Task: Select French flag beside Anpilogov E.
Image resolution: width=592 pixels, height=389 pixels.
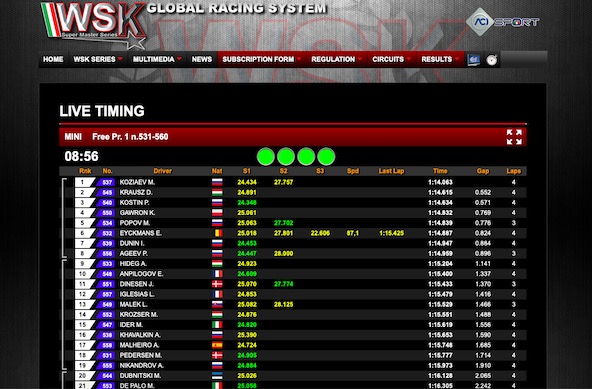Action: [x=218, y=274]
